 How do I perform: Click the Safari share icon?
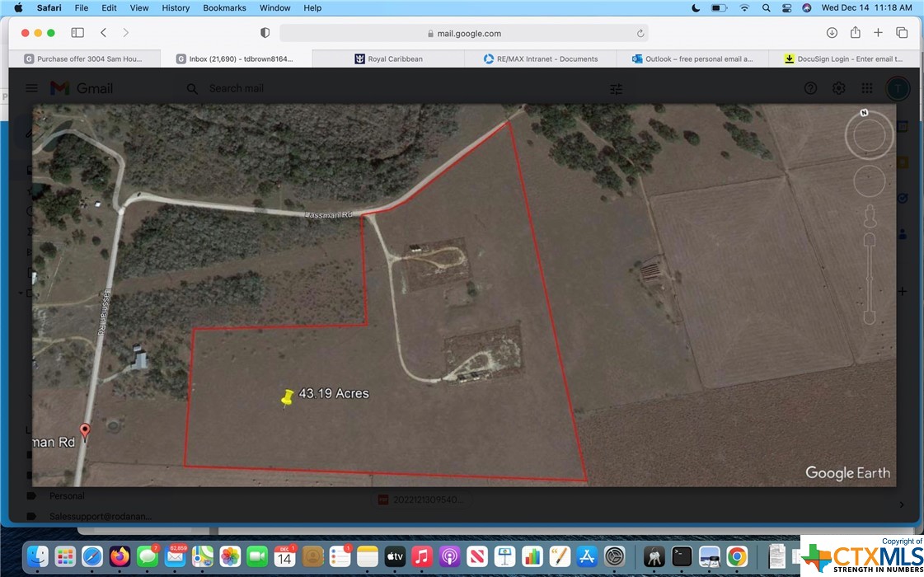(x=855, y=33)
